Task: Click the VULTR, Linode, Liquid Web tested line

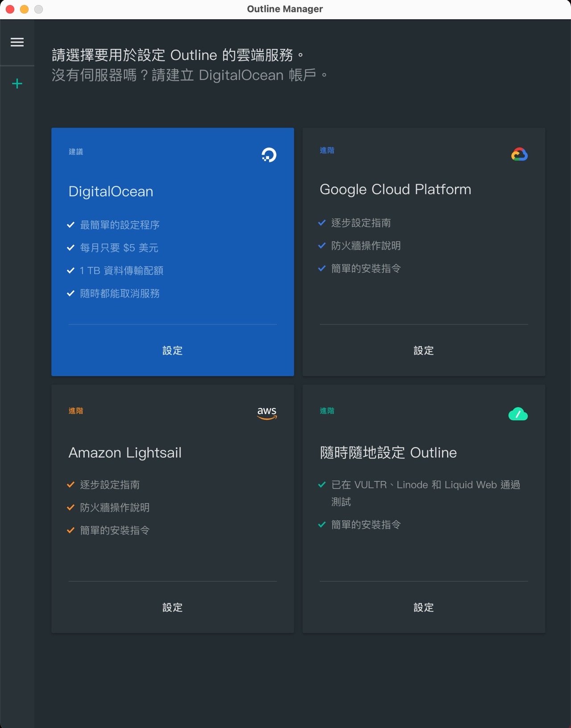Action: point(426,493)
